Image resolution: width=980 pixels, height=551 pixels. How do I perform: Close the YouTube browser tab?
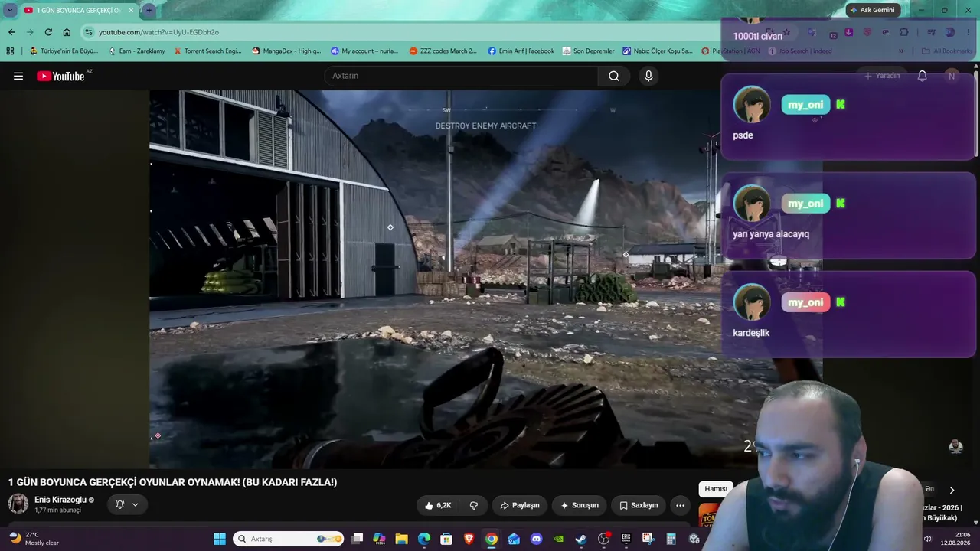[130, 11]
